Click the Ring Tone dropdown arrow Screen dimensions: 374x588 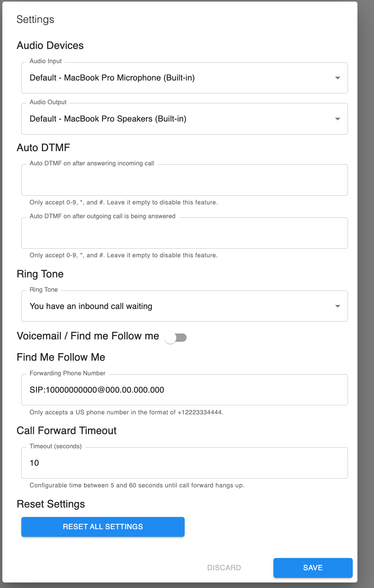click(337, 306)
